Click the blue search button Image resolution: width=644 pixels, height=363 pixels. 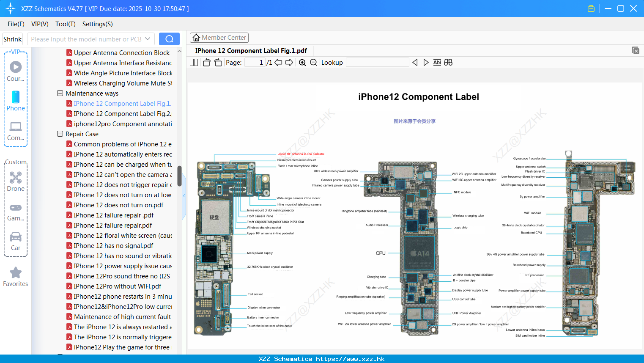click(169, 39)
